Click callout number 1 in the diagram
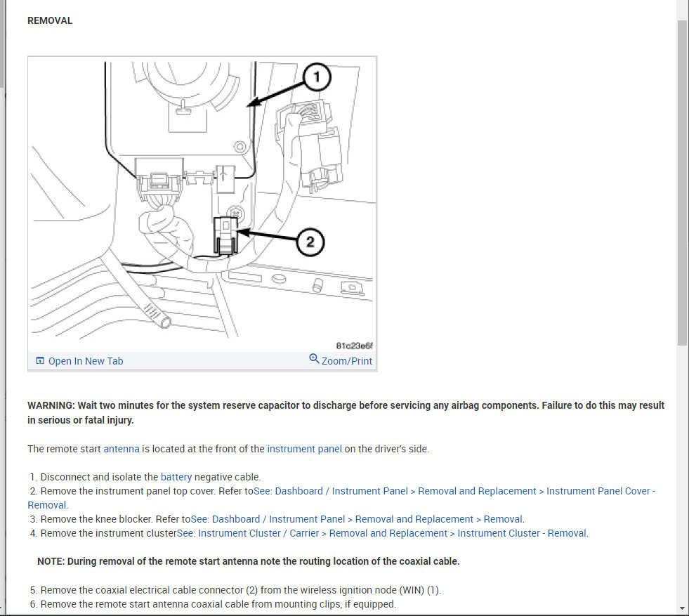Viewport: 689px width, 616px height. click(316, 77)
